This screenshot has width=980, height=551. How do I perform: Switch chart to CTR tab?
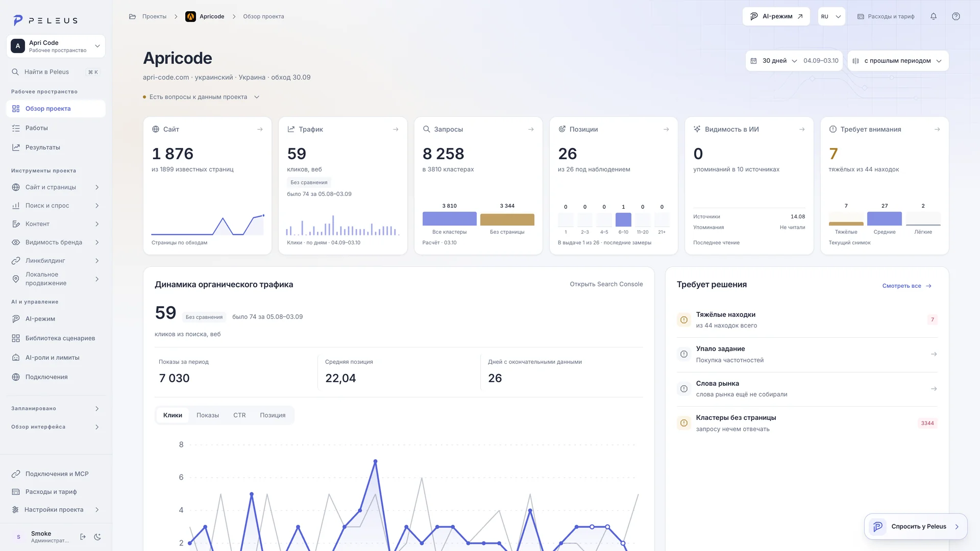coord(239,415)
